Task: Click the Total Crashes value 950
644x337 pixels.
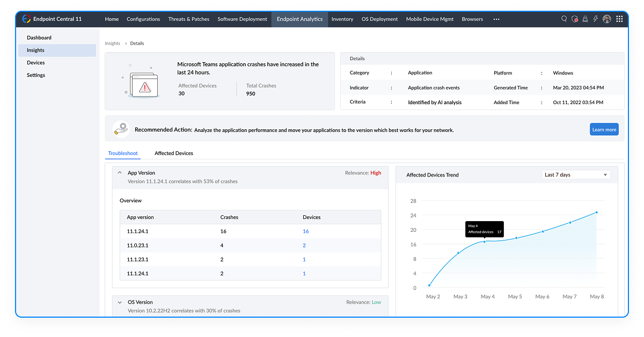Action: [x=251, y=94]
